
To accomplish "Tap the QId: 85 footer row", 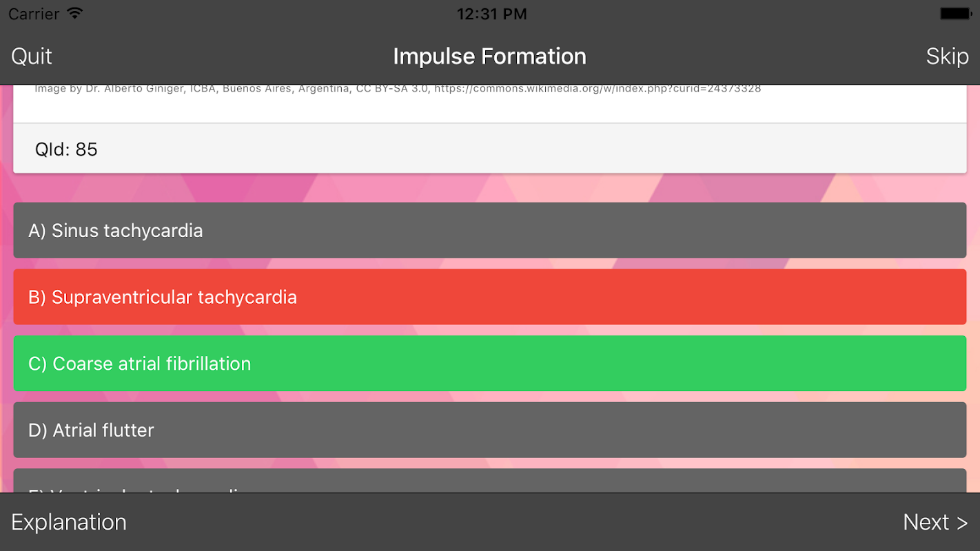I will (x=490, y=149).
